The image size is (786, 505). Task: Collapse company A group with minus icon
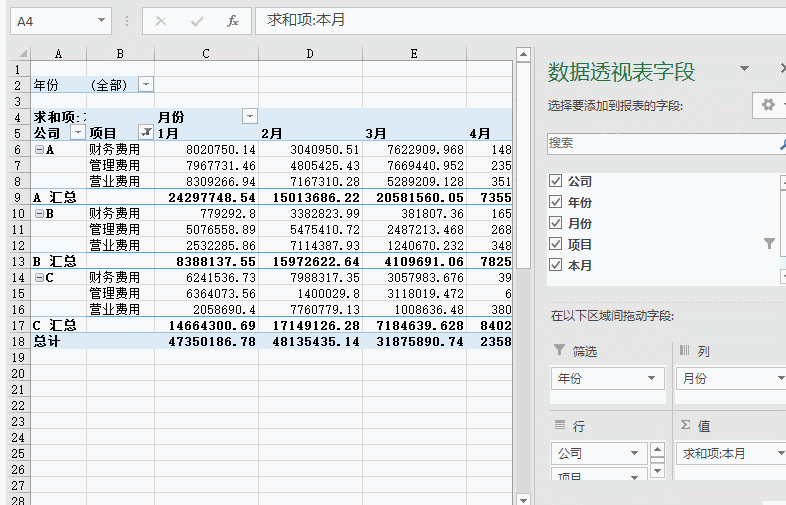39,149
